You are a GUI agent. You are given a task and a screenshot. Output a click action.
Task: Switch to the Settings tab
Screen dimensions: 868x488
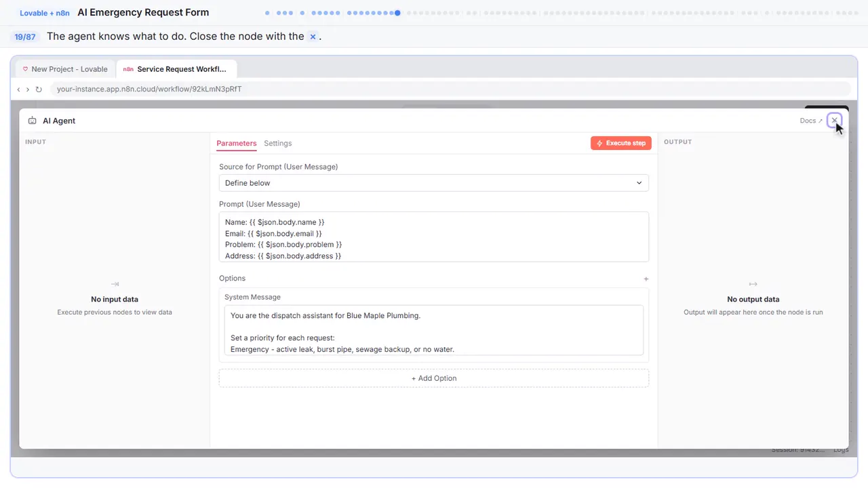278,143
